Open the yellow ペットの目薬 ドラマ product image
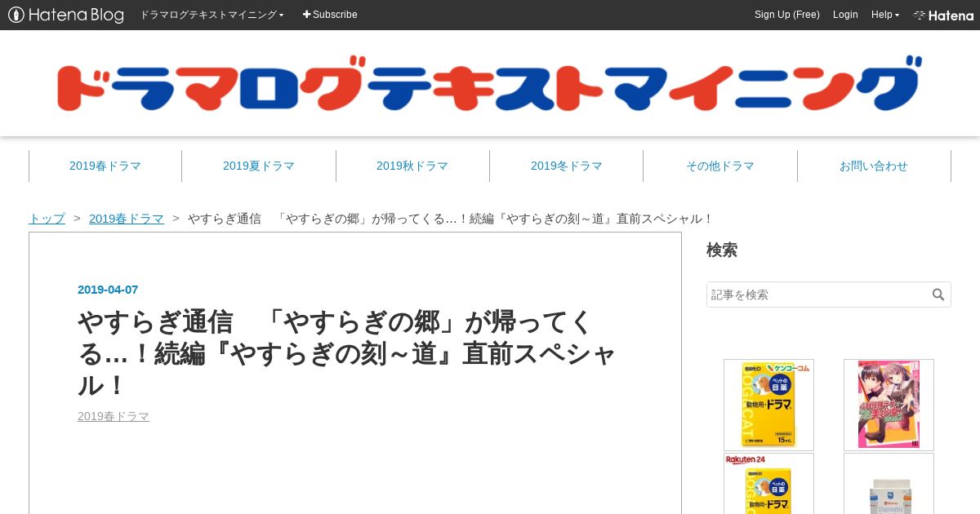 pos(768,405)
